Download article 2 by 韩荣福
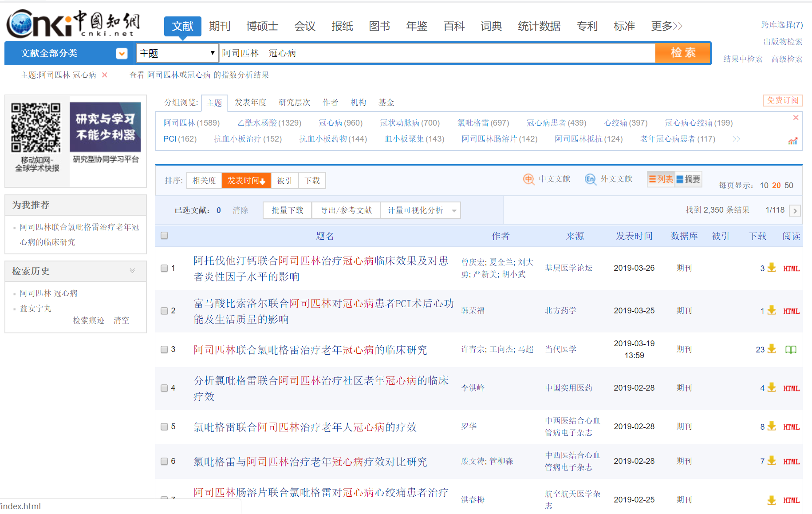 772,310
